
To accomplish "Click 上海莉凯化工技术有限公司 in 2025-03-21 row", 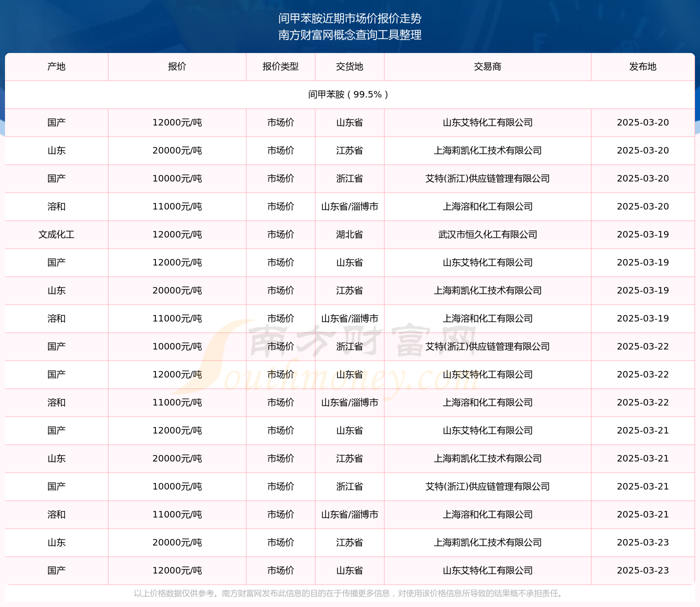I will (x=487, y=458).
